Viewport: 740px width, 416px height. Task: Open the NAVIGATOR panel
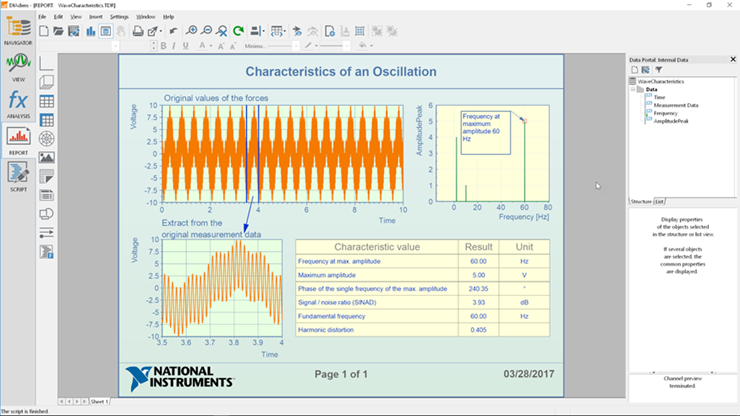click(18, 31)
